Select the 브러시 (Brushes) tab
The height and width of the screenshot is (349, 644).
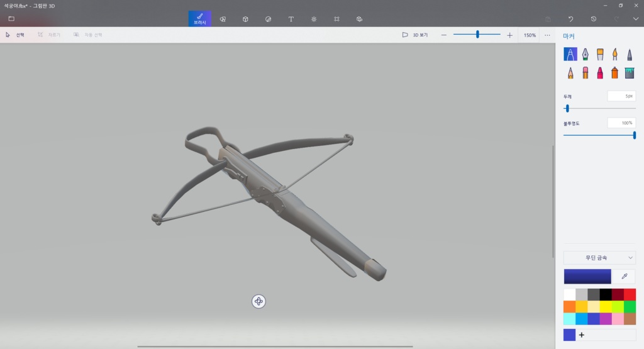tap(199, 18)
